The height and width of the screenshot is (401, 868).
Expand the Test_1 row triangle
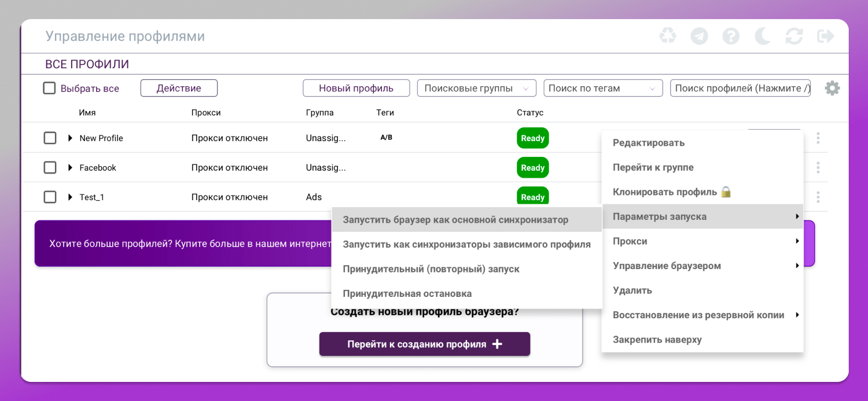tap(71, 197)
